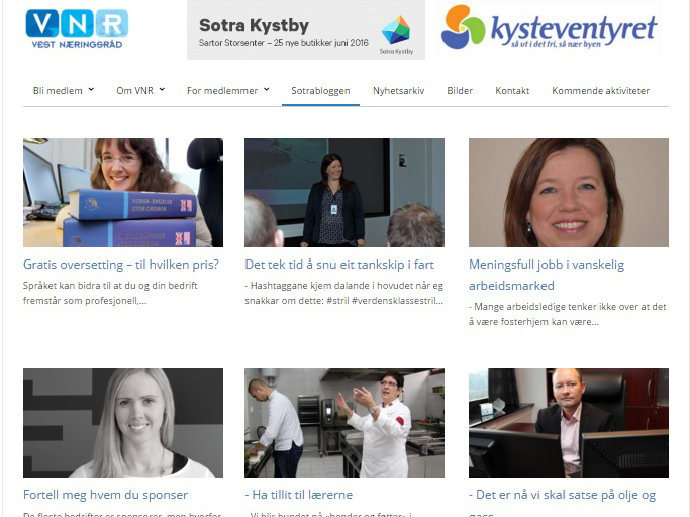Open thumbnail of woman presenting to audience
This screenshot has width=690, height=517.
(x=344, y=192)
